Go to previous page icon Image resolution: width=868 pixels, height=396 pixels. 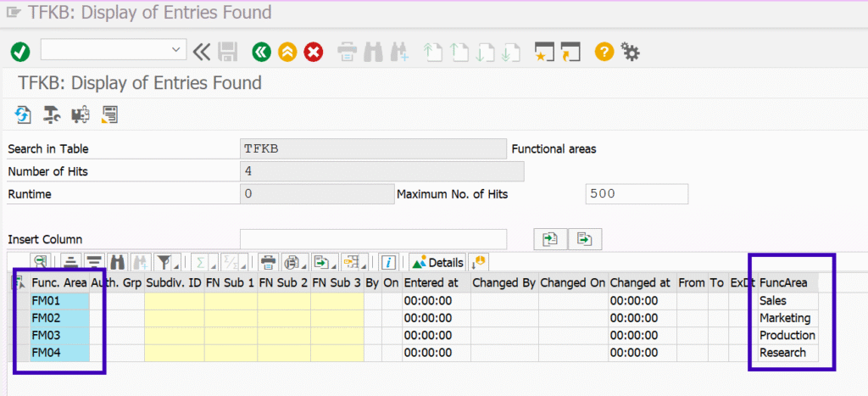pyautogui.click(x=459, y=53)
